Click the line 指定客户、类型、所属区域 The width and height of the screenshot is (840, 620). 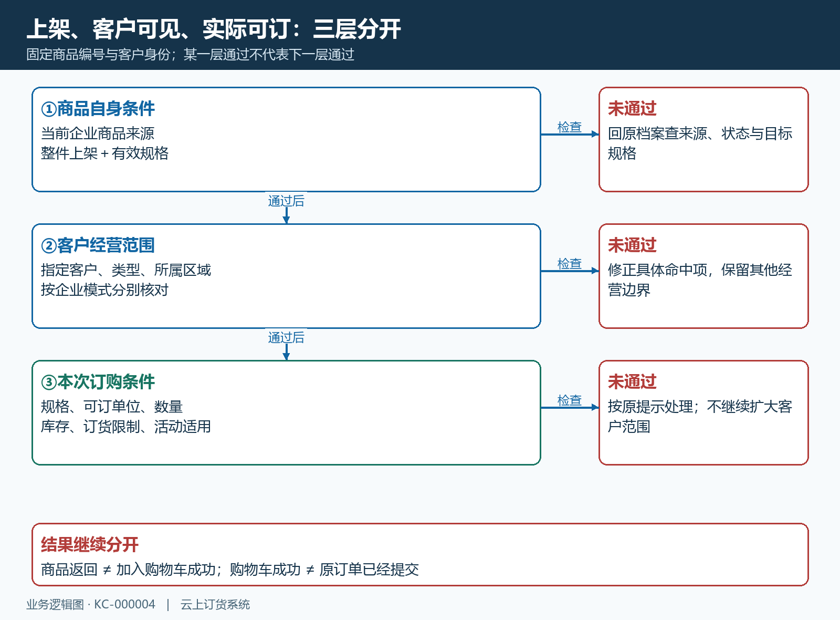(x=126, y=270)
